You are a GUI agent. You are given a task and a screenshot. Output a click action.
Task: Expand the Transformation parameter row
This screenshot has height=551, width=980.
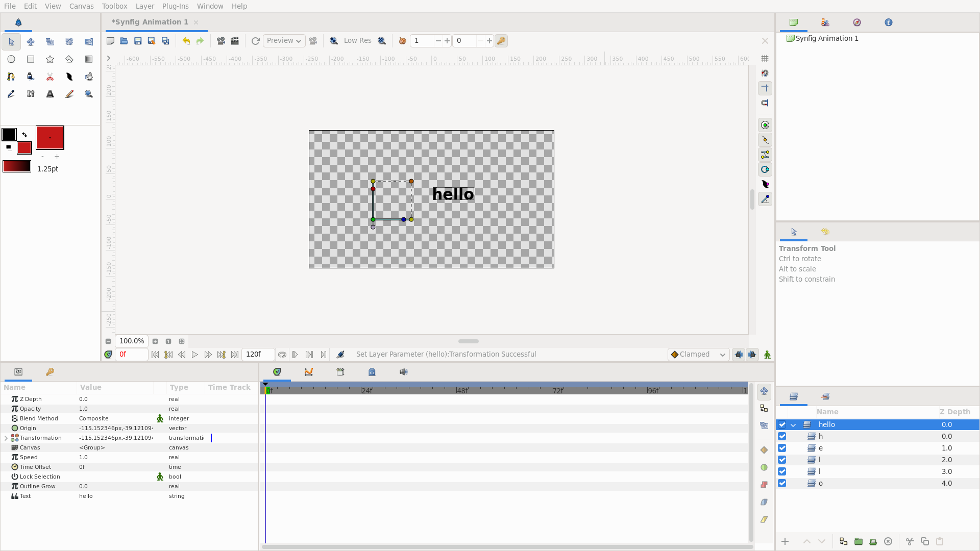(6, 438)
